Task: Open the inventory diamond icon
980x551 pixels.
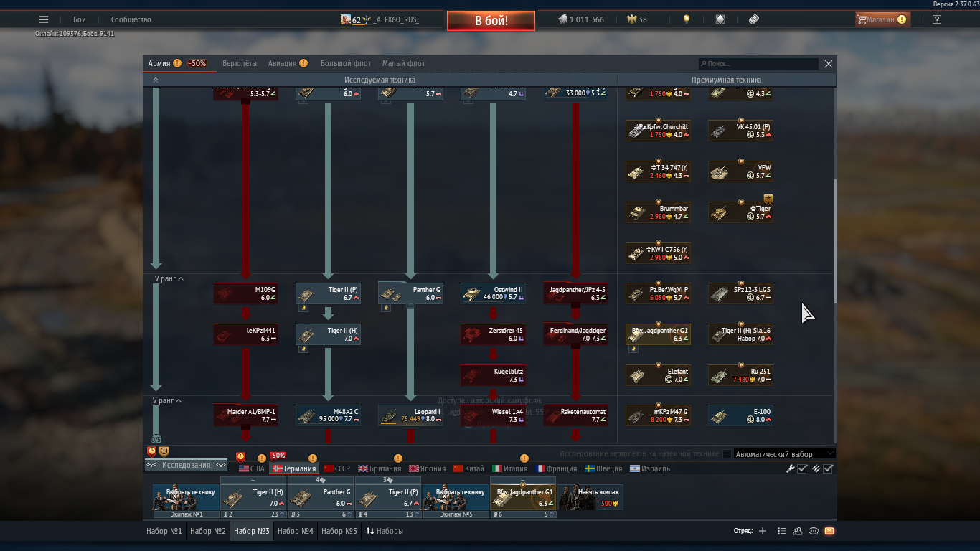Action: (720, 20)
